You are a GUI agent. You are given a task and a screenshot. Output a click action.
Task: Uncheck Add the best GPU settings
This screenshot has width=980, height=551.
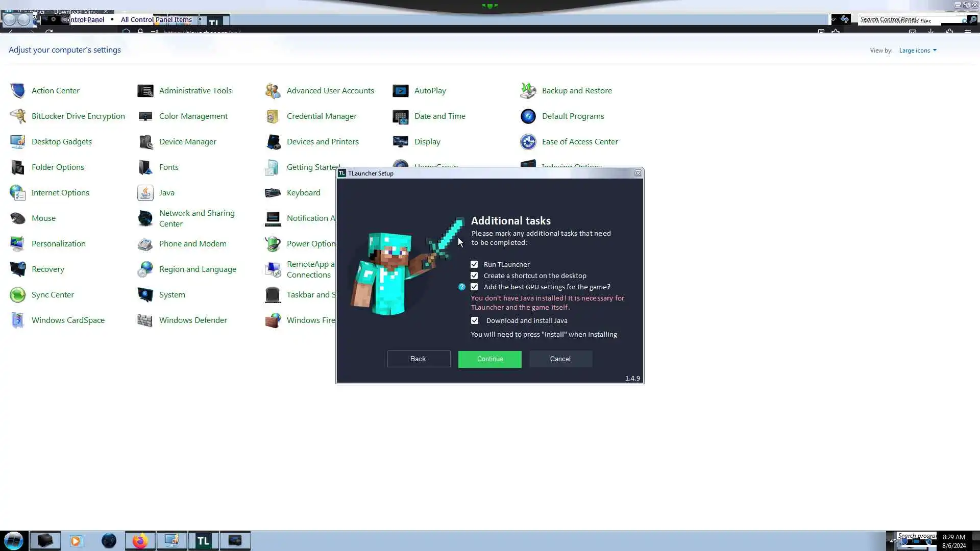tap(474, 287)
